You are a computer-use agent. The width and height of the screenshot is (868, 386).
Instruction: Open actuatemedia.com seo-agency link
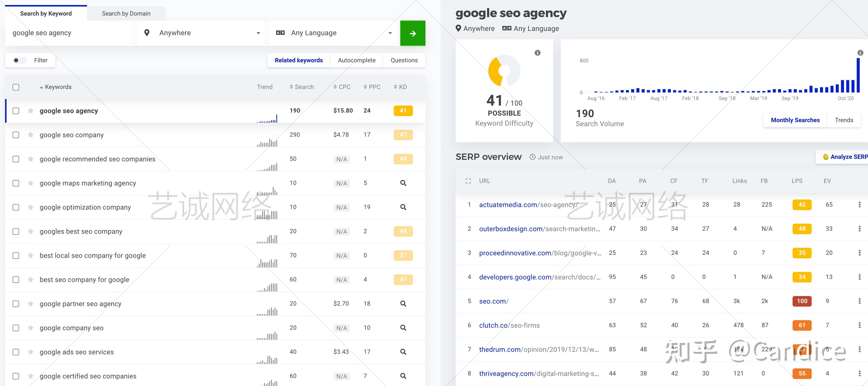tap(528, 205)
